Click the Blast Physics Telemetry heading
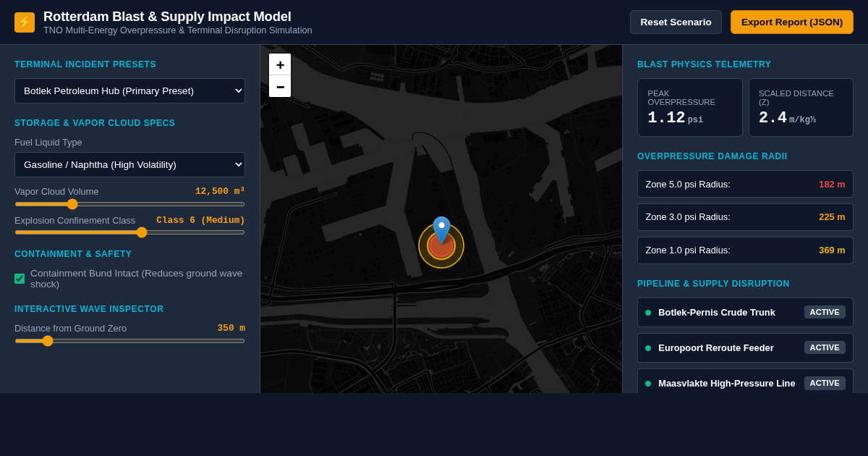This screenshot has height=456, width=868. (705, 64)
